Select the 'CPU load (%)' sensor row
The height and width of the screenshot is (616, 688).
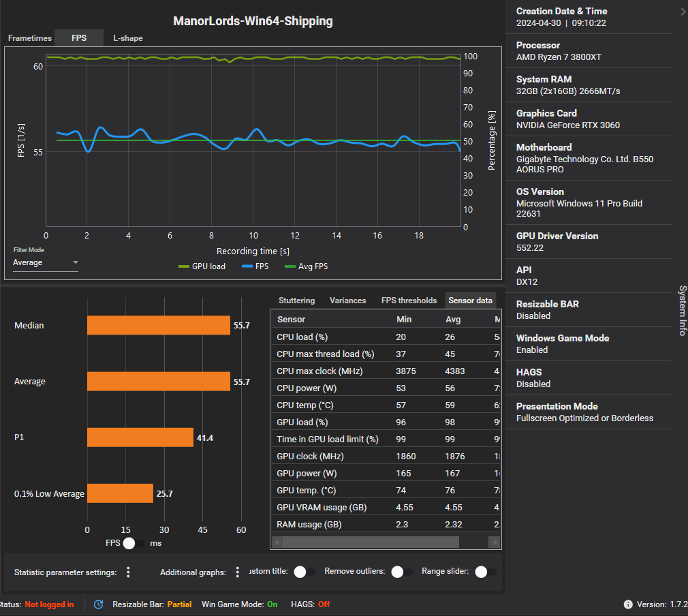(x=386, y=337)
